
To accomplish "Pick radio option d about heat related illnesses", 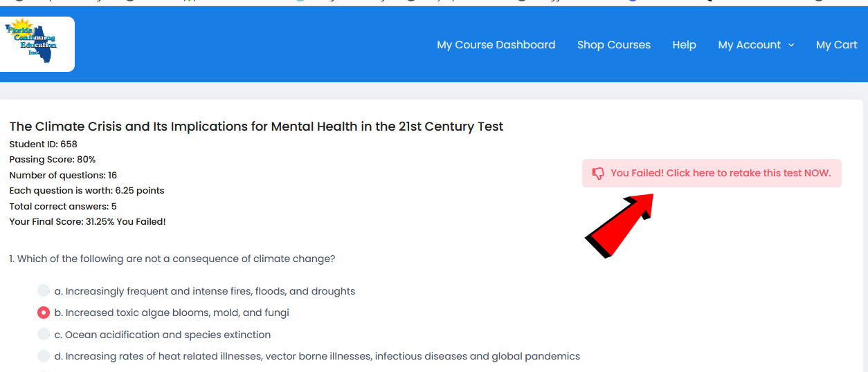I will 44,356.
